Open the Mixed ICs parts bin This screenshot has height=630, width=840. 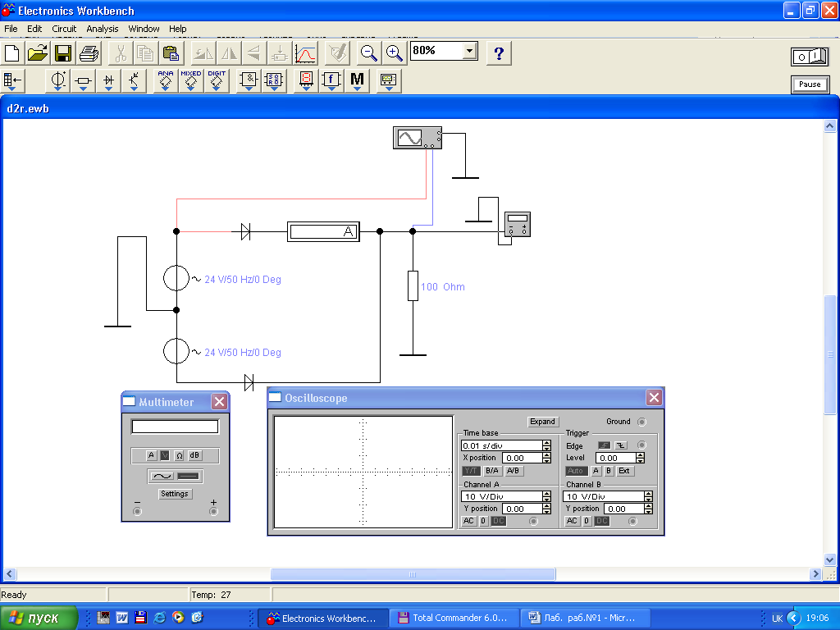pyautogui.click(x=190, y=81)
